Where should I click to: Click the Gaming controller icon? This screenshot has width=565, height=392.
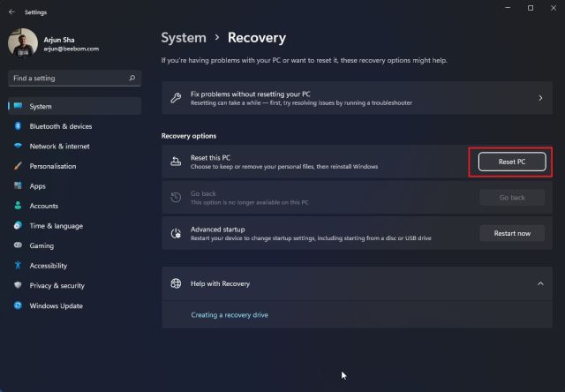18,245
